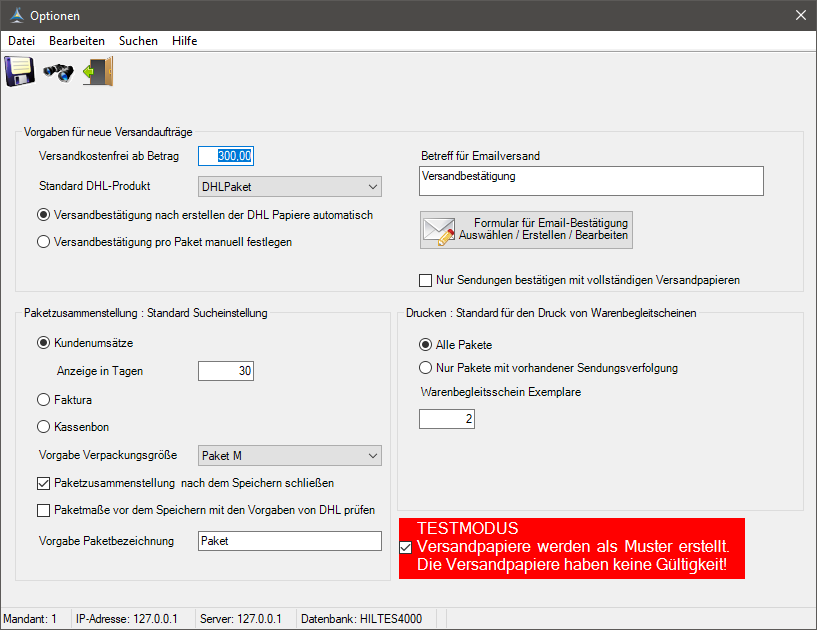Click the Formular für Email-Bestätigung button
Viewport: 817px width, 630px height.
(527, 229)
